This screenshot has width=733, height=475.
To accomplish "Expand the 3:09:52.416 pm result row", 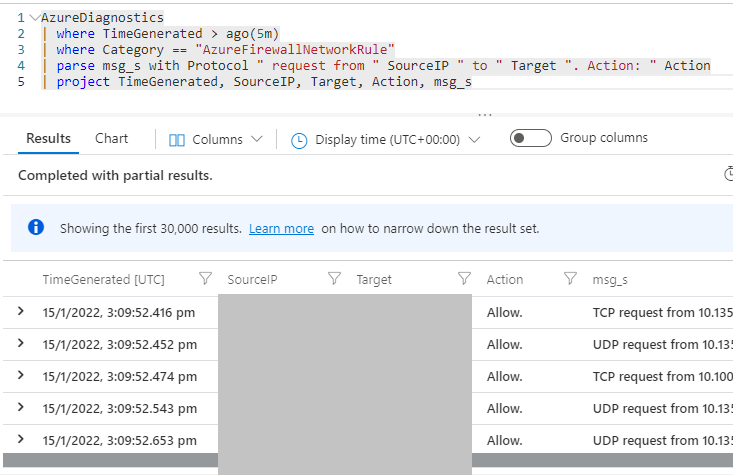I will (22, 313).
